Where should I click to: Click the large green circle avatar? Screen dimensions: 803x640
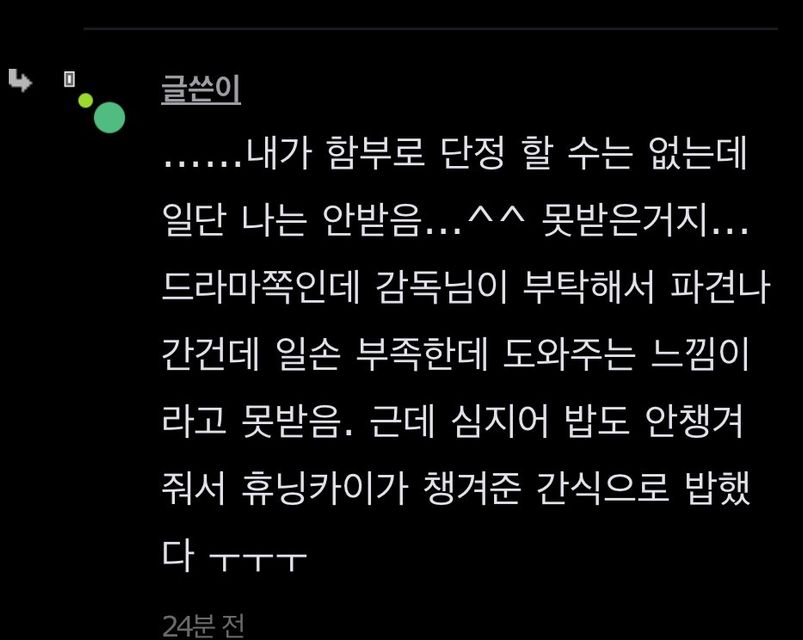coord(109,117)
